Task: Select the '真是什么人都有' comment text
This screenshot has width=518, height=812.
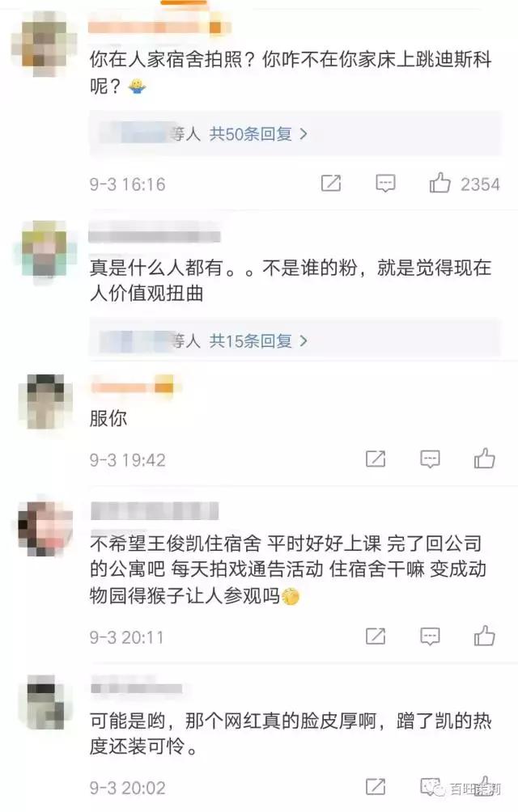Action: (x=290, y=280)
